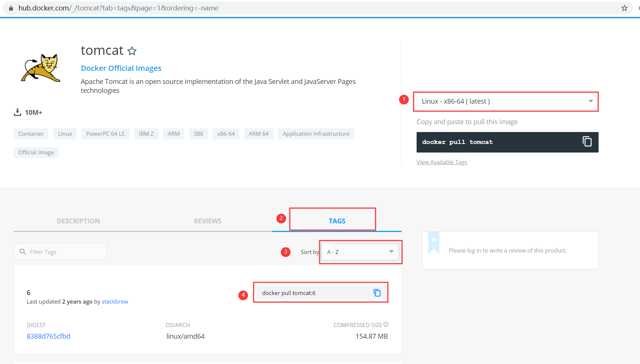
Task: Select the Tags tab
Action: tap(337, 221)
